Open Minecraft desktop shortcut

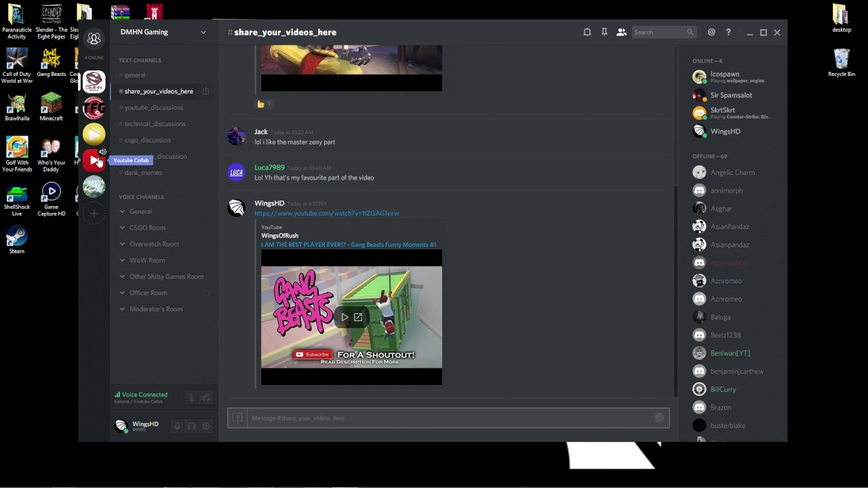click(51, 106)
